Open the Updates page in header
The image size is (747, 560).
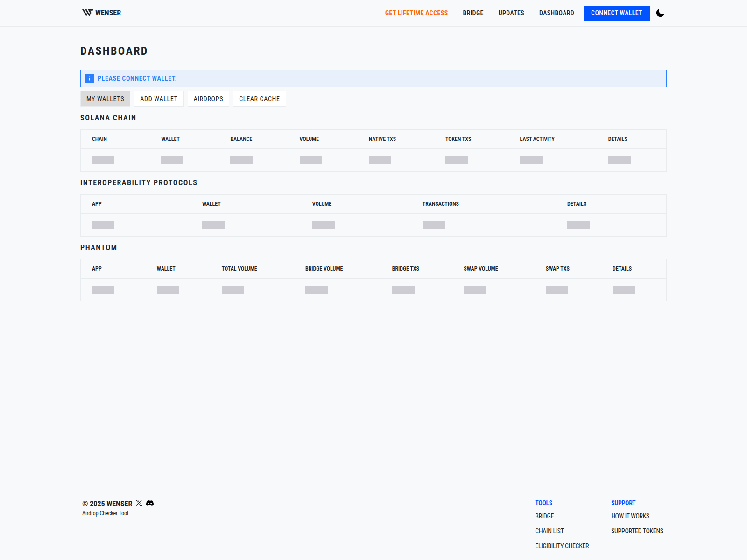pyautogui.click(x=511, y=13)
